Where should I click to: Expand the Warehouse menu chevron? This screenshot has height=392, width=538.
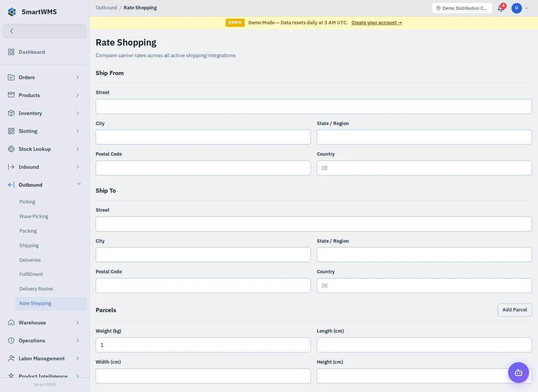(x=78, y=323)
